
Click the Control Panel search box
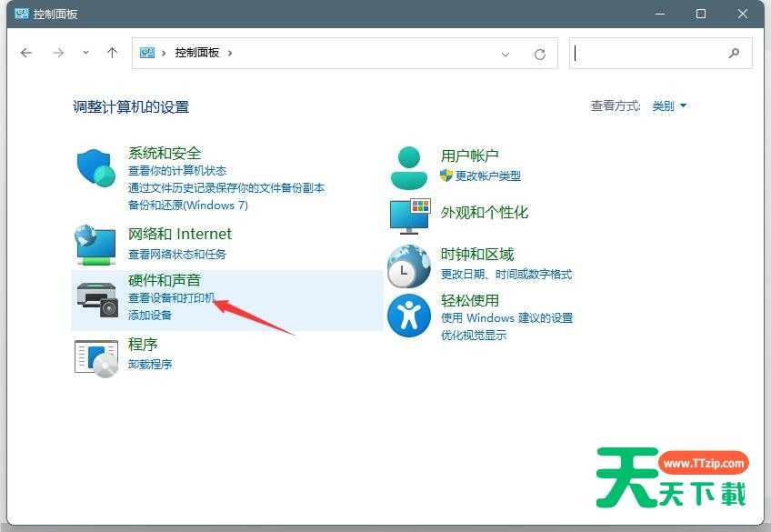click(x=650, y=54)
